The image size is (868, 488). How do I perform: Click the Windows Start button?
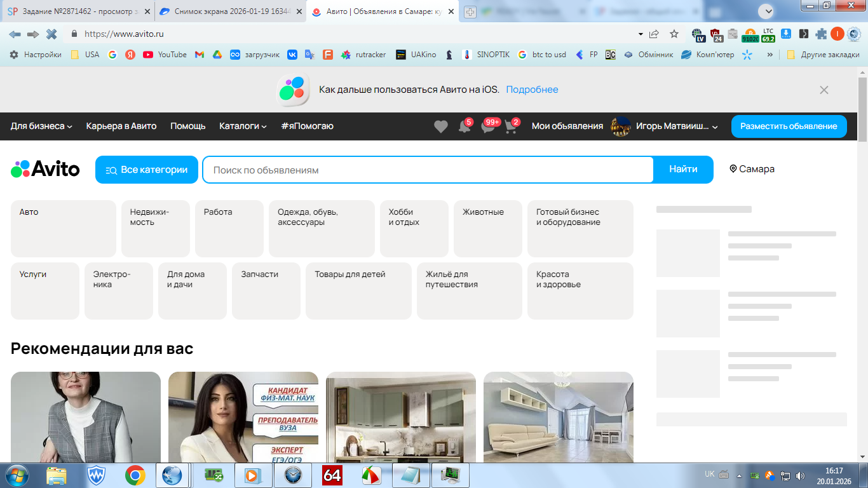point(17,475)
